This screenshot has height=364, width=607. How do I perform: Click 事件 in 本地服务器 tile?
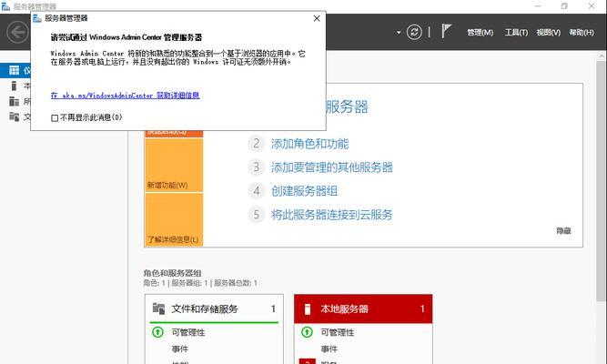[x=329, y=349]
